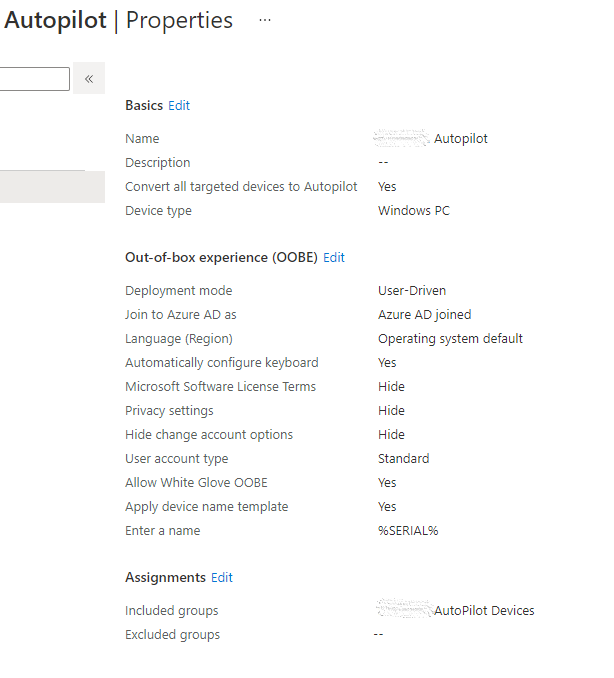The width and height of the screenshot is (614, 678).
Task: Edit the Out-of-box experience (OOBE) section
Action: [334, 258]
